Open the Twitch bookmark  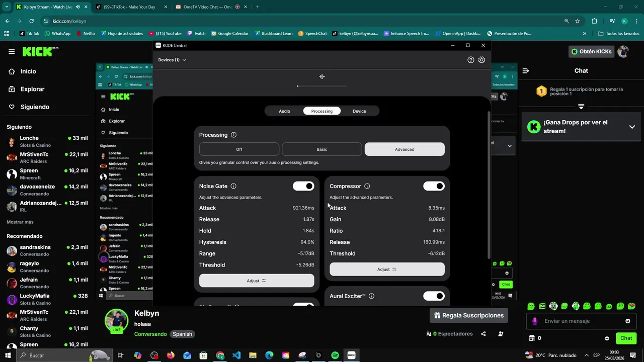(196, 34)
